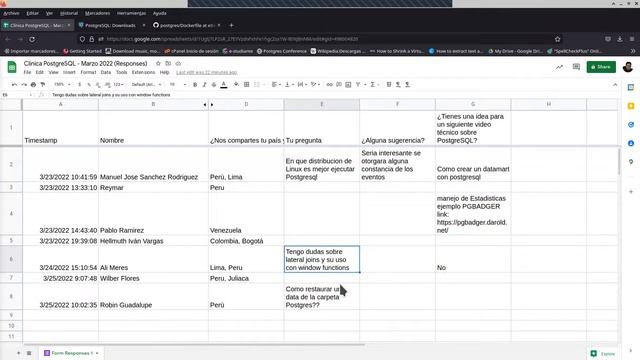Click the green Share button
The image size is (640, 360).
tap(601, 67)
